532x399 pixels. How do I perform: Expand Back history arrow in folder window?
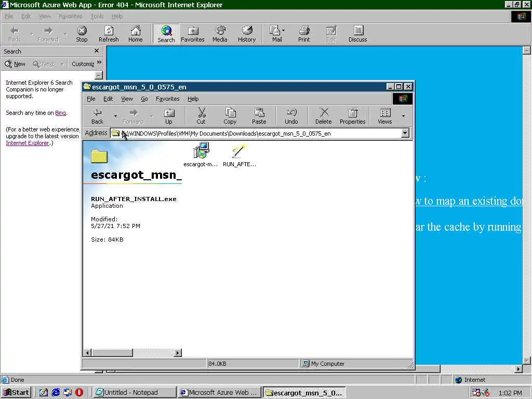pos(115,116)
